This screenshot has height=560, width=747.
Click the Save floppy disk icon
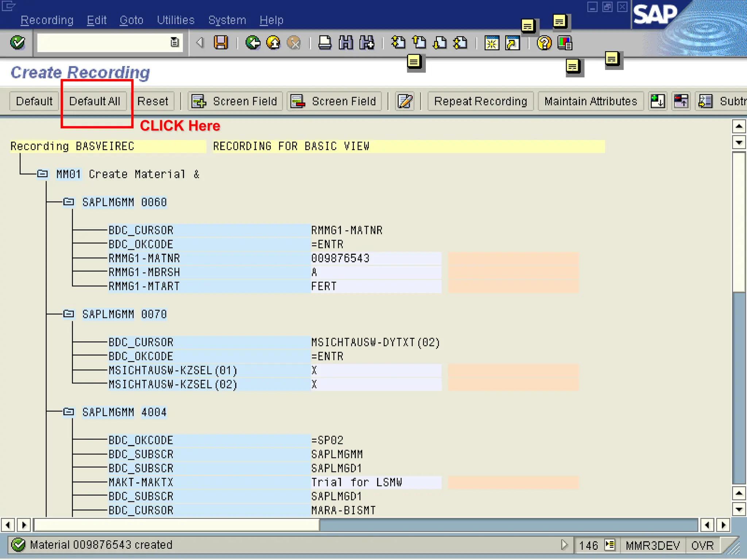click(x=221, y=43)
